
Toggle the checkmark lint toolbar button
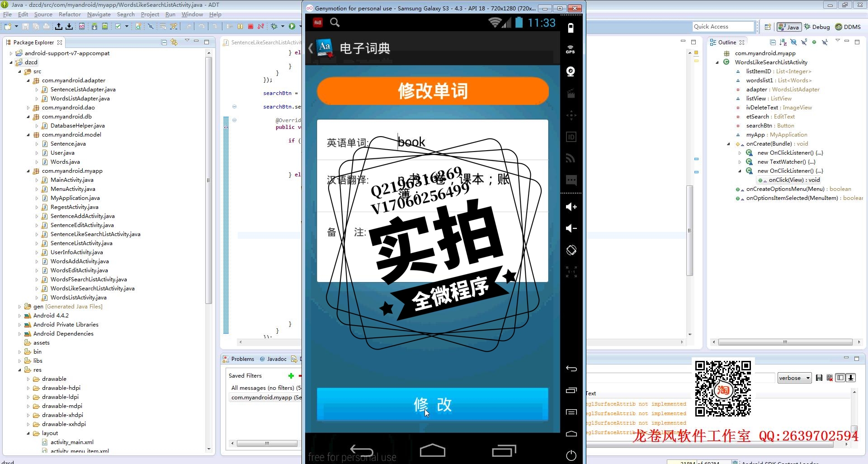118,27
